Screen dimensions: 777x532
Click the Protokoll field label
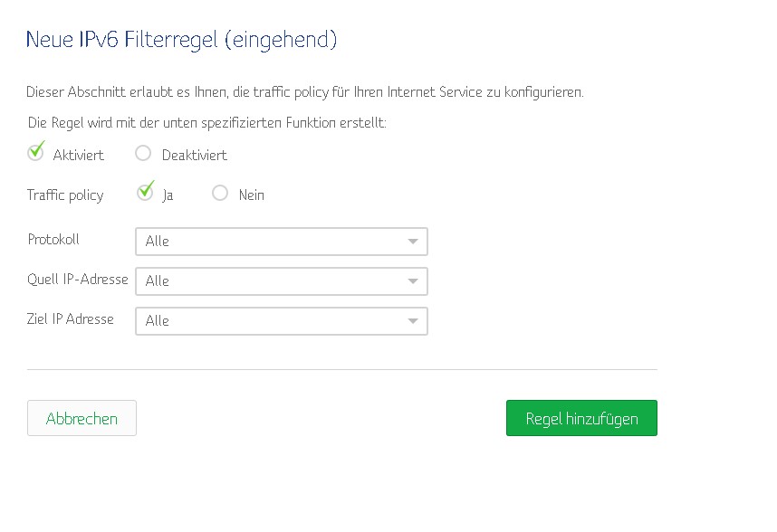coord(53,240)
